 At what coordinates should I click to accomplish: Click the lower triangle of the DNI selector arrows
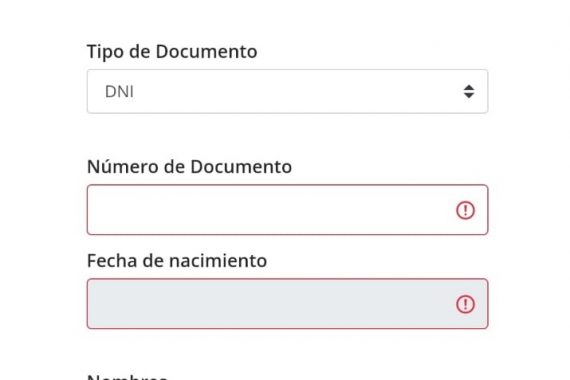point(469,95)
